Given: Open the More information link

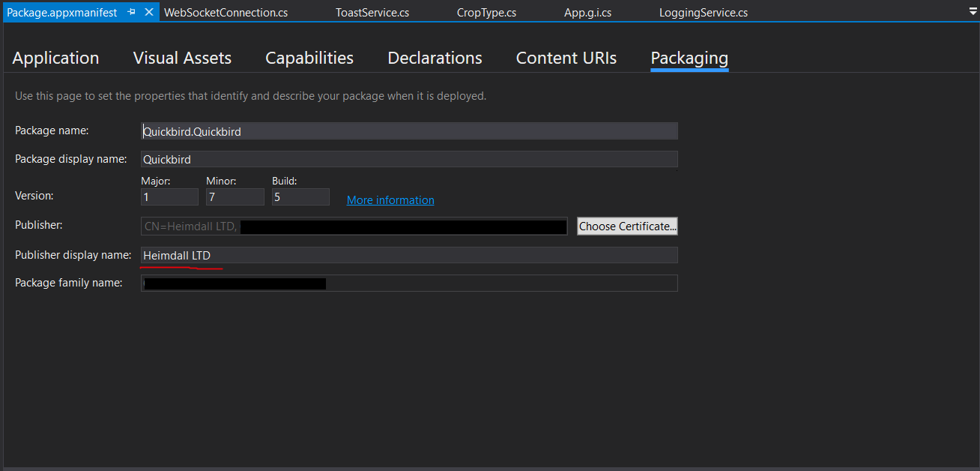Looking at the screenshot, I should coord(390,200).
